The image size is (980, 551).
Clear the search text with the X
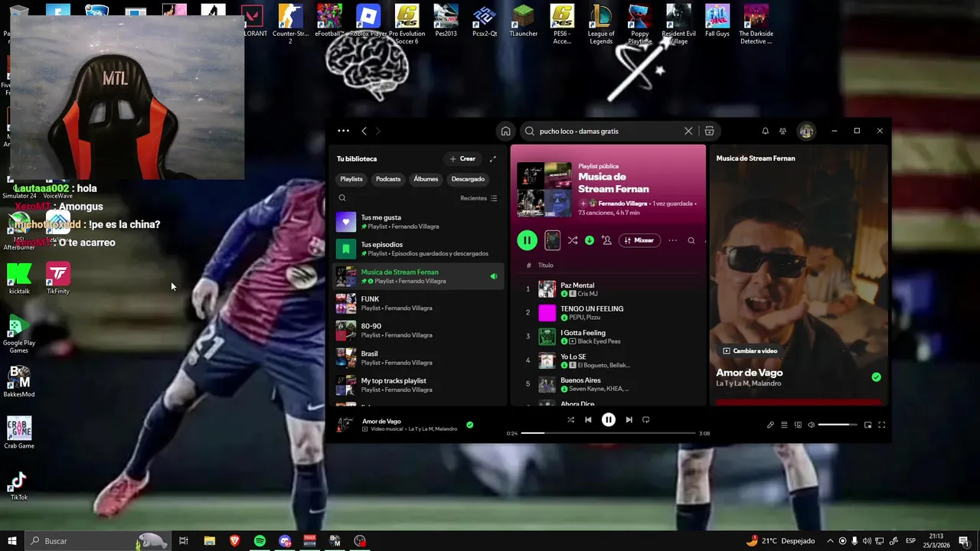688,131
